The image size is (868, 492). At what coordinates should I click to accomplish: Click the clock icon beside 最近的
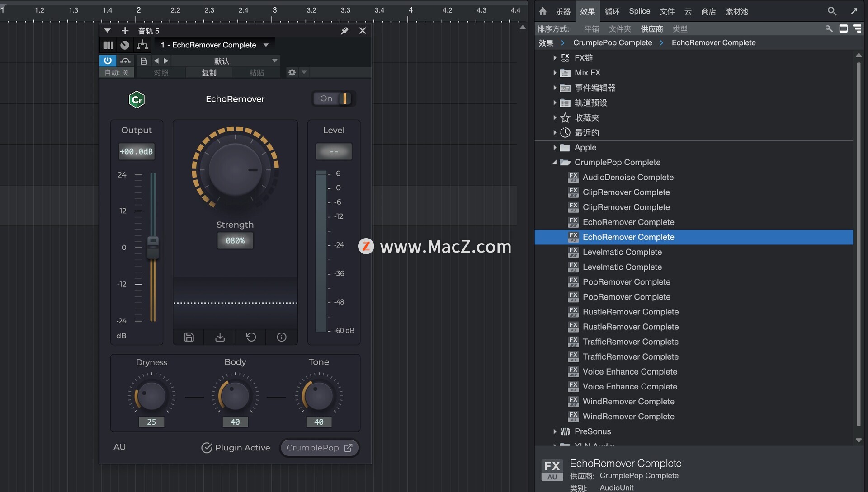(x=565, y=133)
